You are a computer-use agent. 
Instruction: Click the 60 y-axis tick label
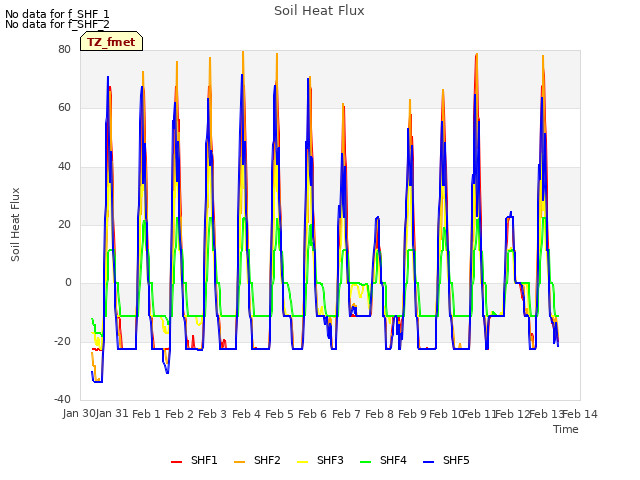(x=64, y=108)
